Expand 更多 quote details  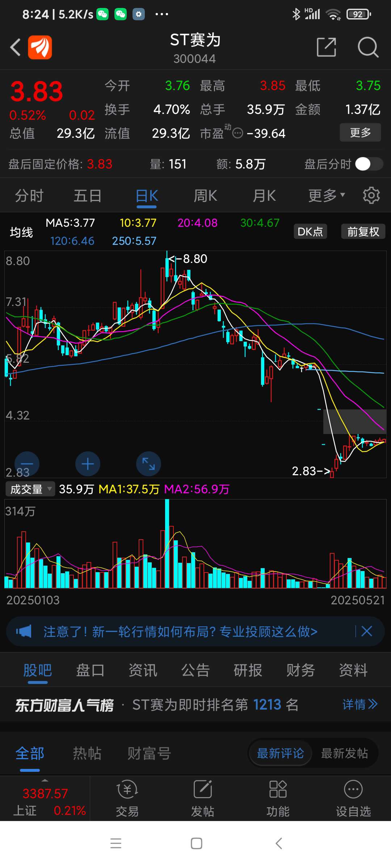pyautogui.click(x=360, y=132)
